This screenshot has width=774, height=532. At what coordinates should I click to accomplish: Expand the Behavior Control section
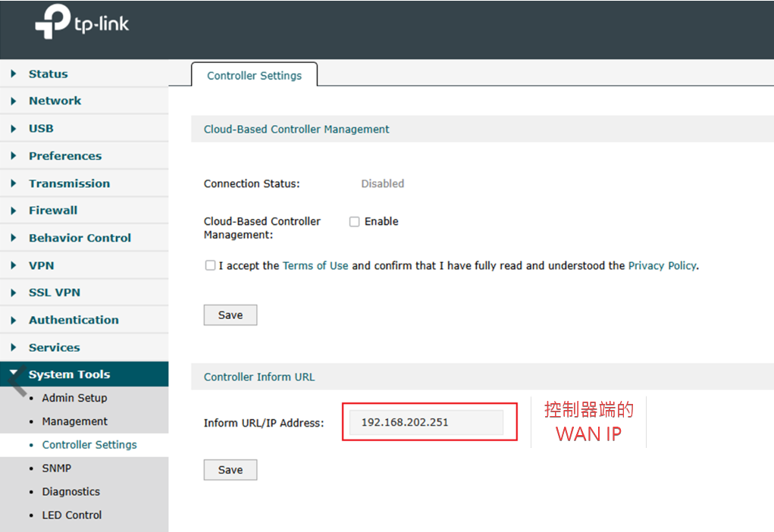click(x=80, y=238)
